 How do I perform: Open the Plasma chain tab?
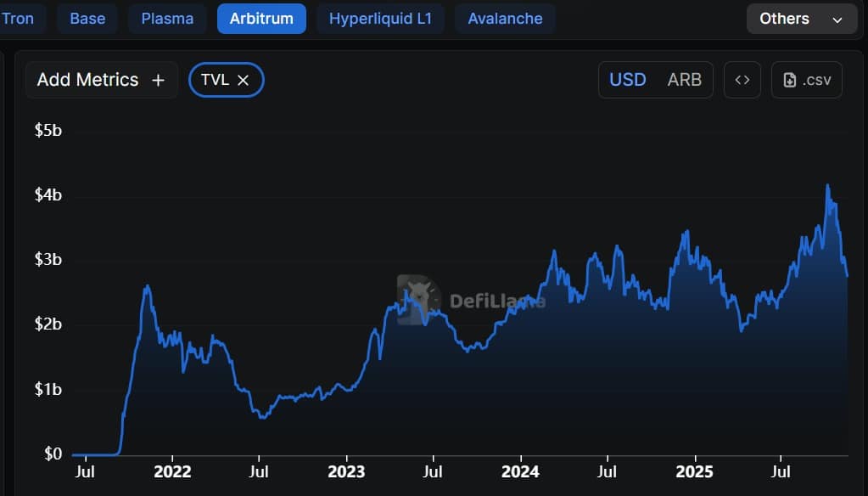tap(167, 19)
